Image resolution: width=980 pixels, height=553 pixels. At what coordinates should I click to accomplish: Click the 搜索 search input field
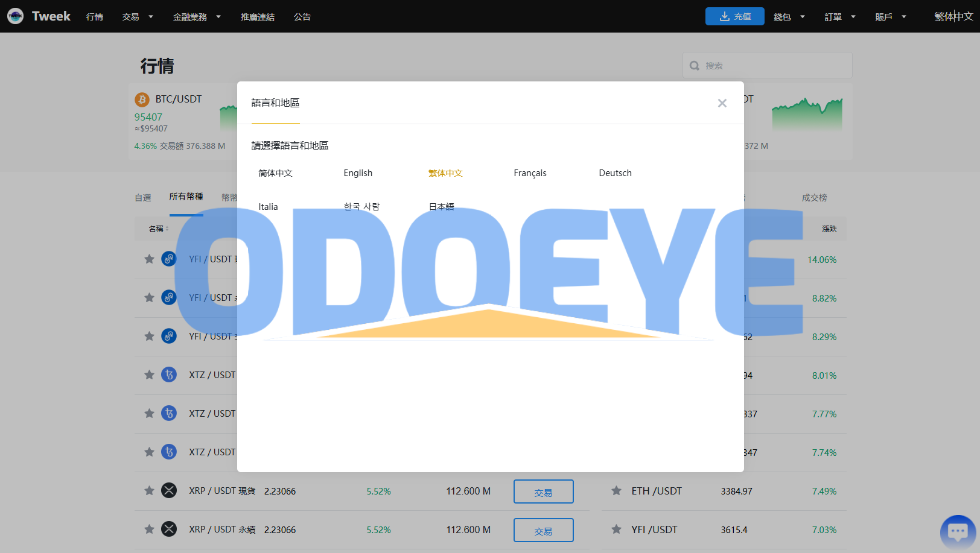point(774,66)
